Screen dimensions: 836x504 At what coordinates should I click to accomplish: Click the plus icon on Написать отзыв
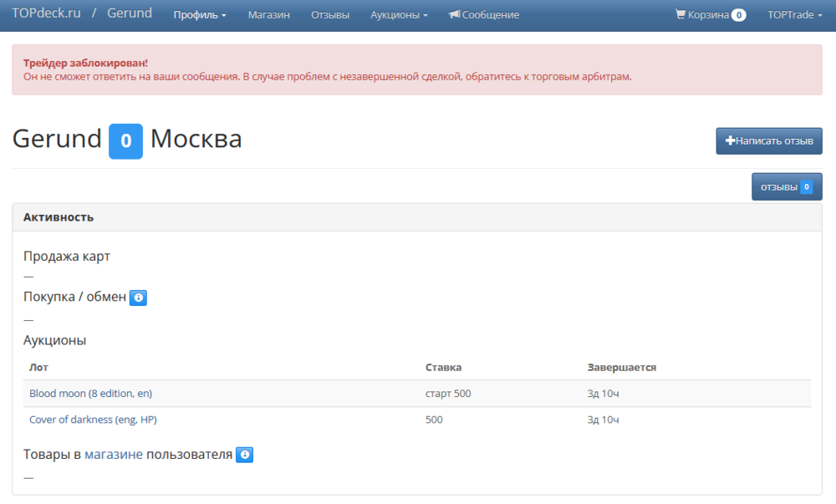(730, 141)
